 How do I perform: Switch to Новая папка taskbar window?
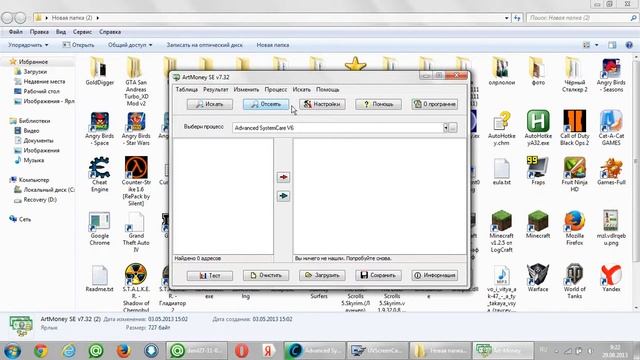(440, 351)
